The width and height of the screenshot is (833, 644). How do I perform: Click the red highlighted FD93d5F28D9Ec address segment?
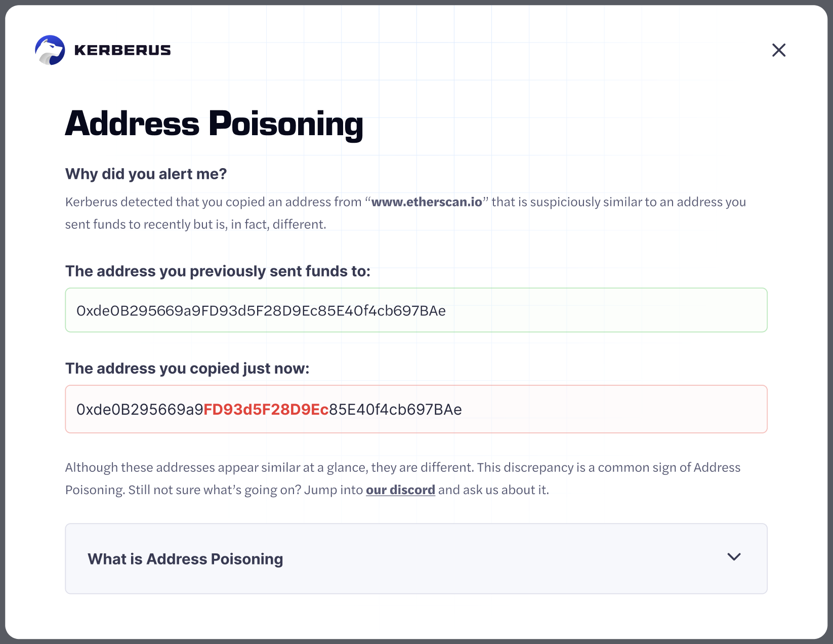(266, 409)
